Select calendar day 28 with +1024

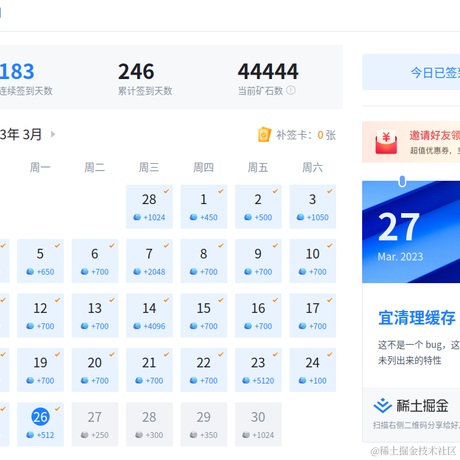tap(149, 207)
